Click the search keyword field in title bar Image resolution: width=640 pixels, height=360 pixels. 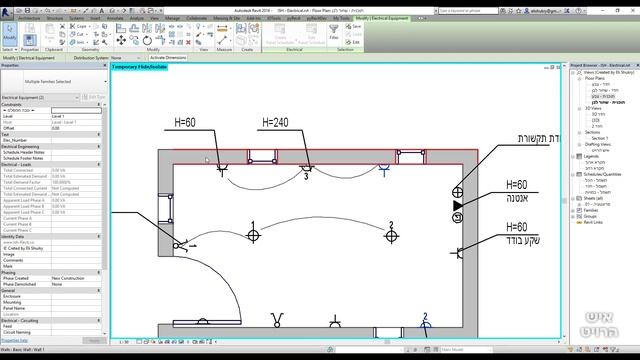pos(468,11)
